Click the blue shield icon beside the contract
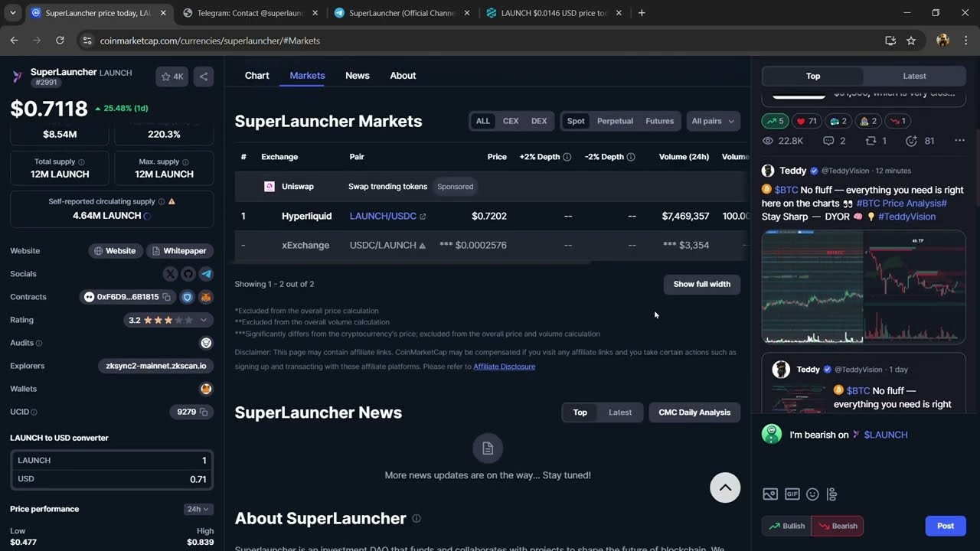980x551 pixels. (x=187, y=297)
